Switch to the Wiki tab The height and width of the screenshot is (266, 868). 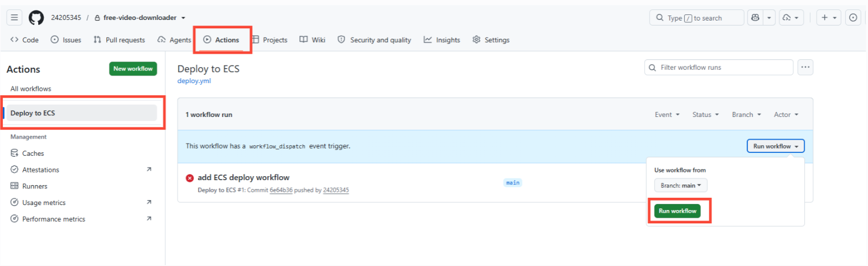313,40
